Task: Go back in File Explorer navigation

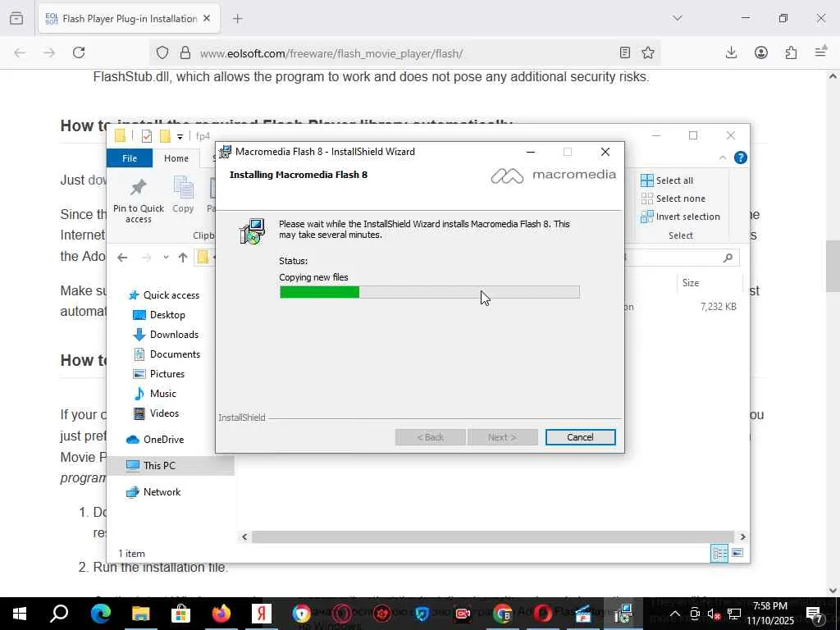Action: coord(122,258)
